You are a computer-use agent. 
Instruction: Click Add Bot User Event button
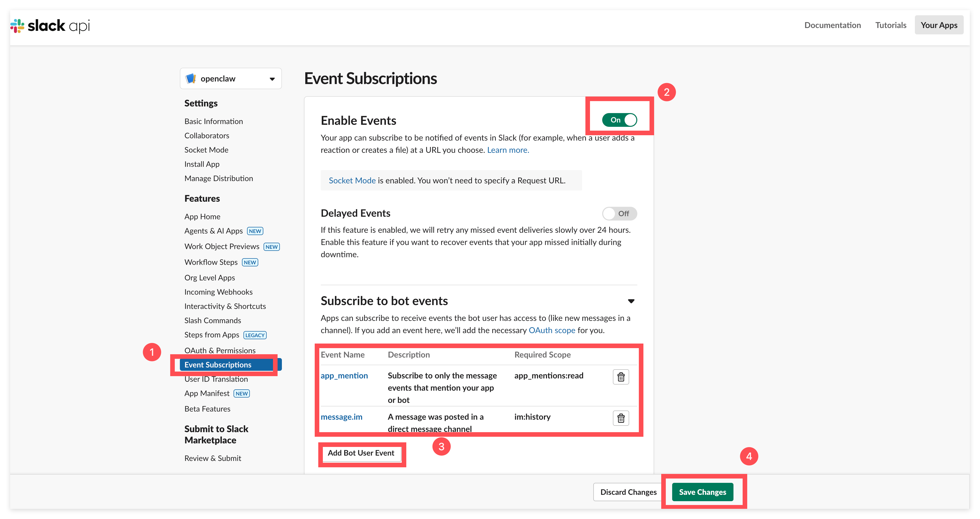(x=361, y=453)
